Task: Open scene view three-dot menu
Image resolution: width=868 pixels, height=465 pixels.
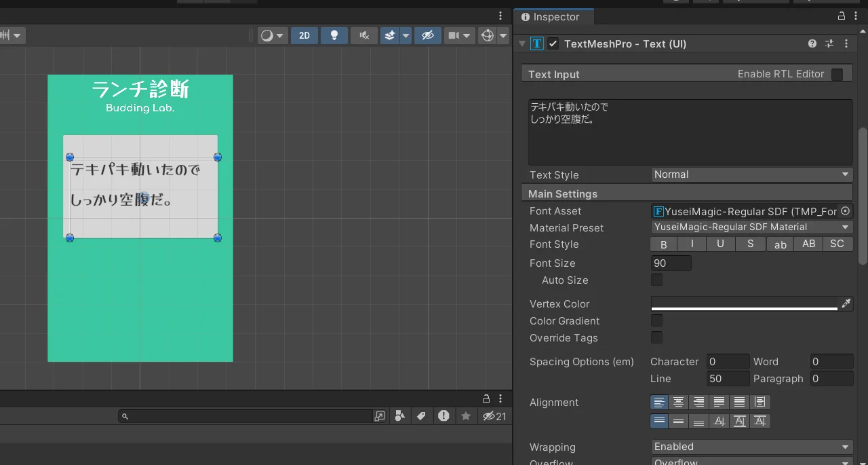Action: (500, 16)
